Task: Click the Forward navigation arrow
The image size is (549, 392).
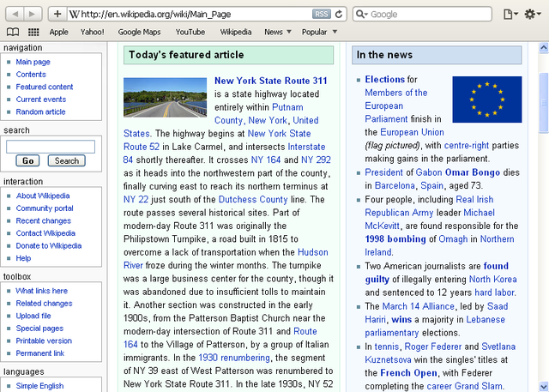Action: pyautogui.click(x=33, y=14)
